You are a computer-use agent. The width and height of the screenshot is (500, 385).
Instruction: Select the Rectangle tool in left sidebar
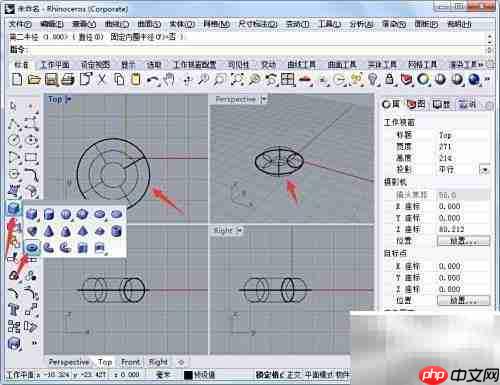(x=31, y=157)
